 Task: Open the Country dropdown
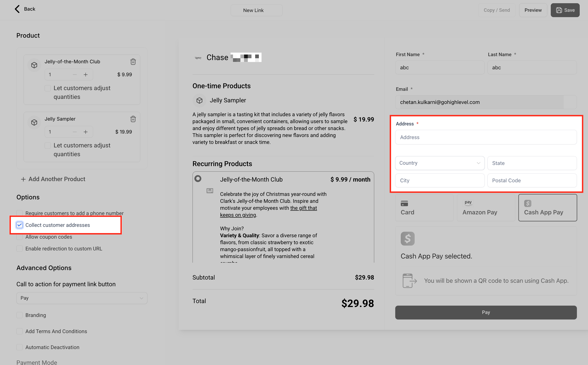click(439, 163)
